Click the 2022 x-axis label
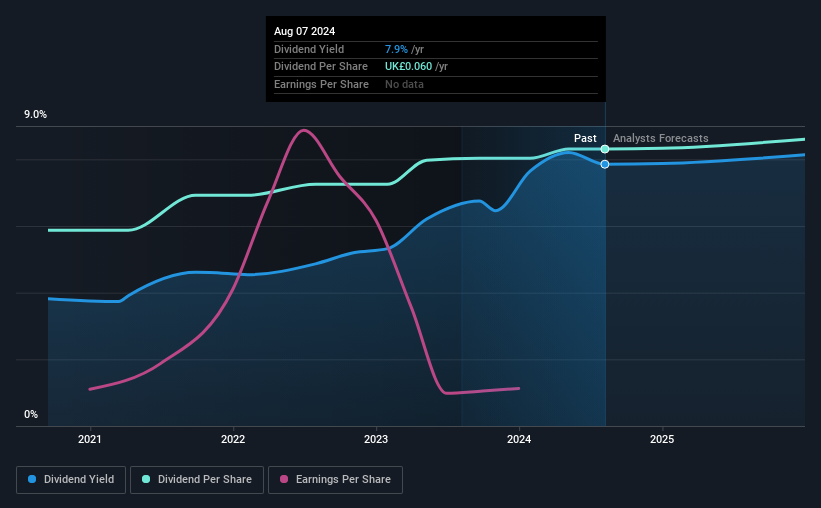Viewport: 821px width, 508px height. point(233,439)
